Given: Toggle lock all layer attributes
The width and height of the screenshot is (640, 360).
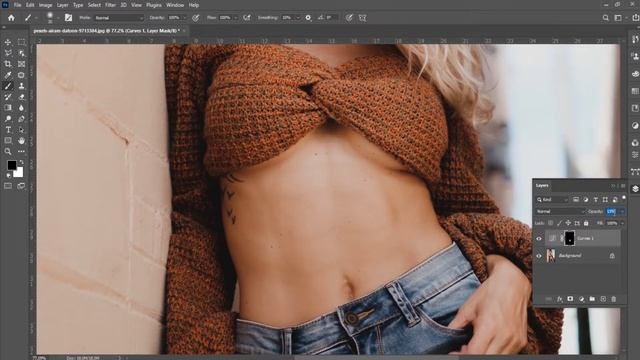Looking at the screenshot, I should [586, 223].
